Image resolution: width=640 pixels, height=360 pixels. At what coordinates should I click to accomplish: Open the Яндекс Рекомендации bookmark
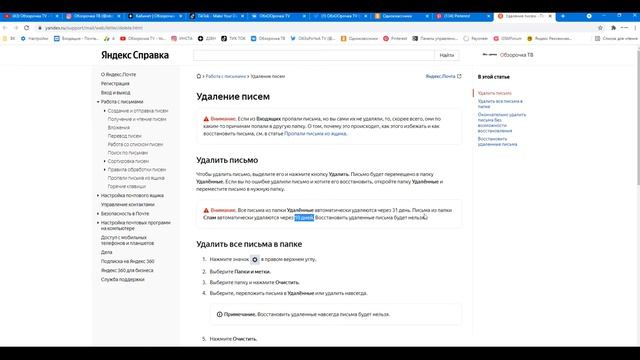(549, 38)
